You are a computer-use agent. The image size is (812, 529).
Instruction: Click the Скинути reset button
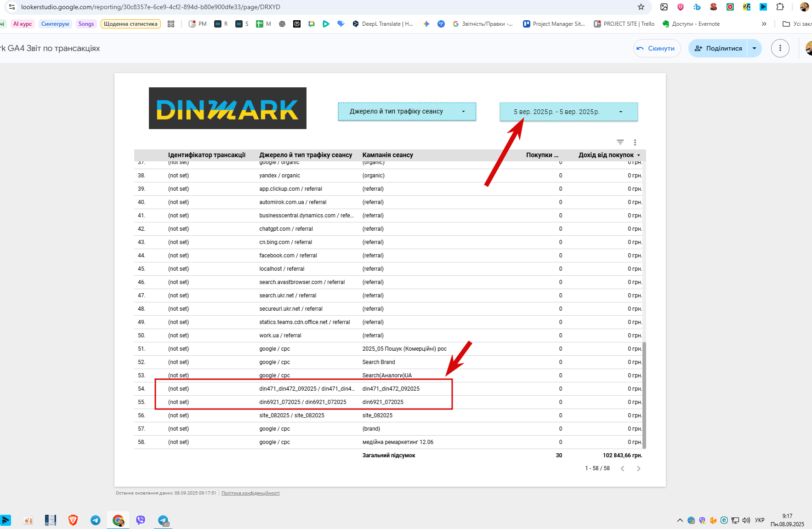point(657,48)
